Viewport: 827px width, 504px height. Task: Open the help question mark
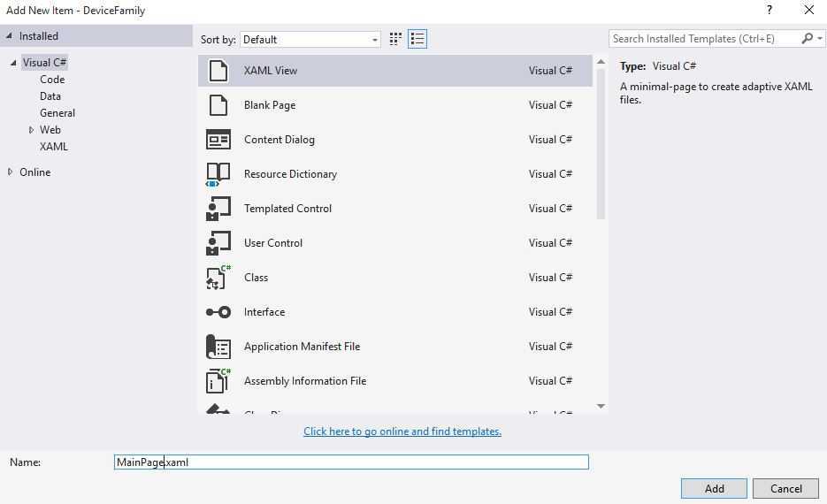coord(770,10)
